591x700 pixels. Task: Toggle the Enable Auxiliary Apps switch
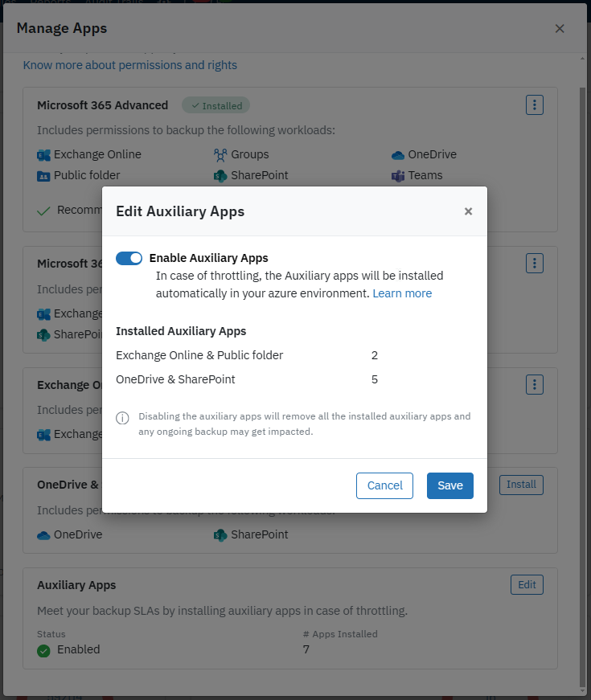coord(129,258)
